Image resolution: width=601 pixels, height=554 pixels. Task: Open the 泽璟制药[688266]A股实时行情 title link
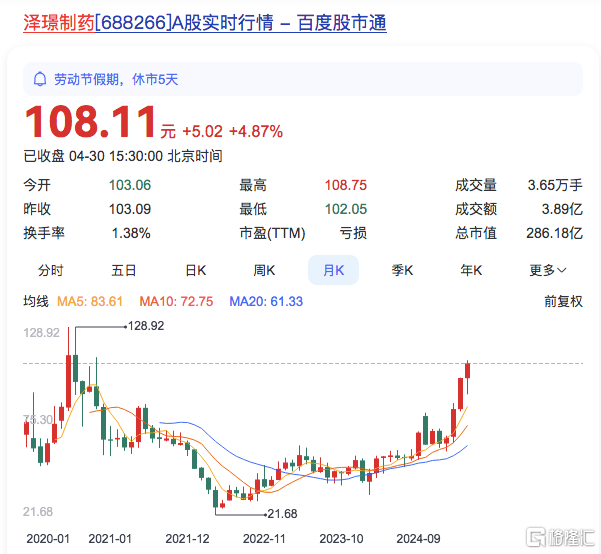point(205,23)
